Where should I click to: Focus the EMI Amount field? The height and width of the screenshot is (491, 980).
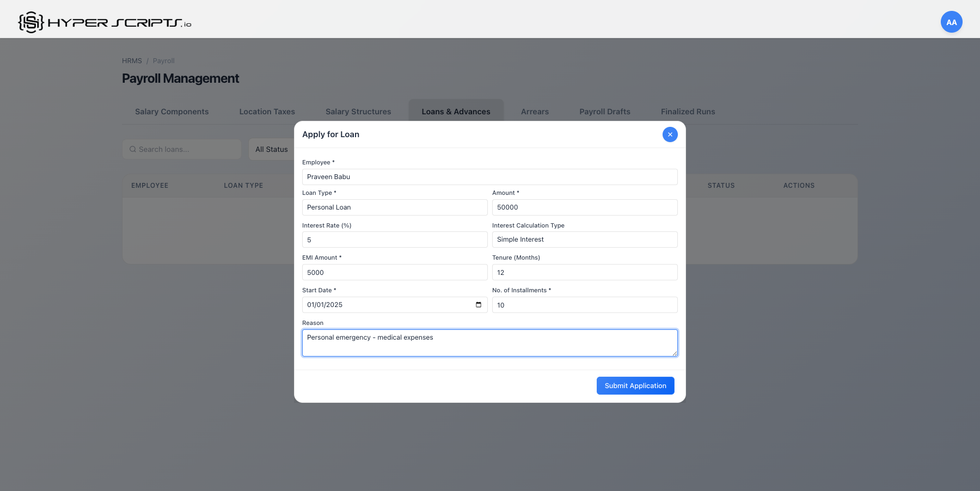pyautogui.click(x=394, y=272)
